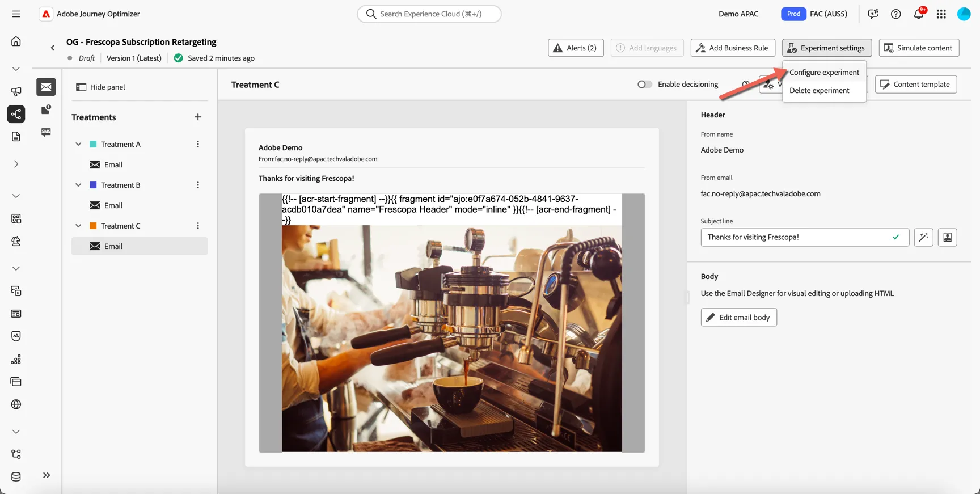Select the Email channel icon
The image size is (980, 494).
(x=46, y=87)
